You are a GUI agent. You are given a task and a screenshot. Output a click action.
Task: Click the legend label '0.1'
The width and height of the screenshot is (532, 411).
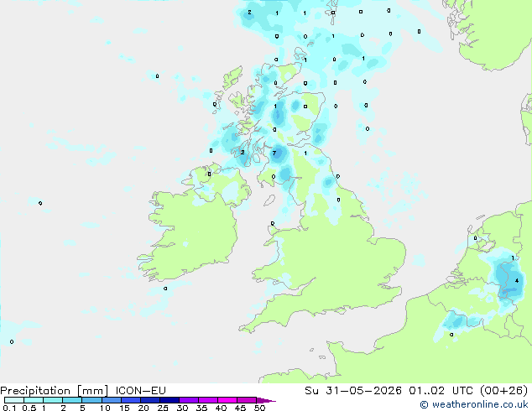point(9,408)
